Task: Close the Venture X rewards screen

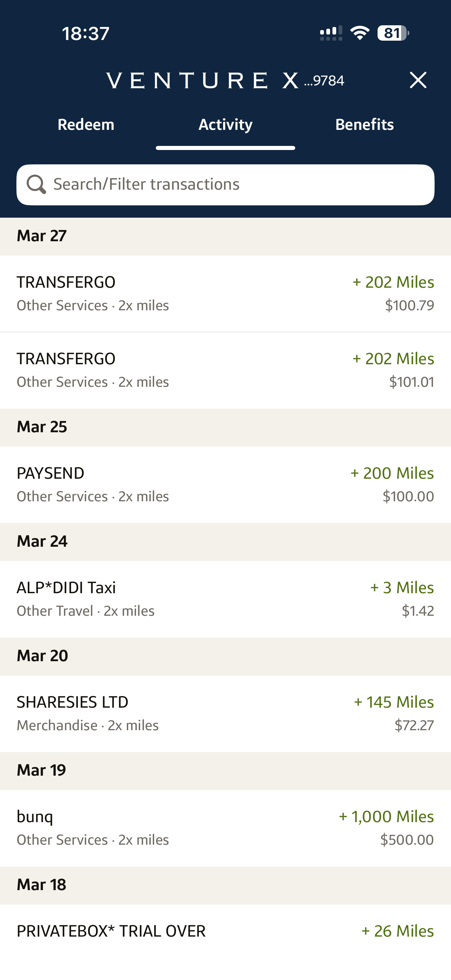Action: [418, 80]
